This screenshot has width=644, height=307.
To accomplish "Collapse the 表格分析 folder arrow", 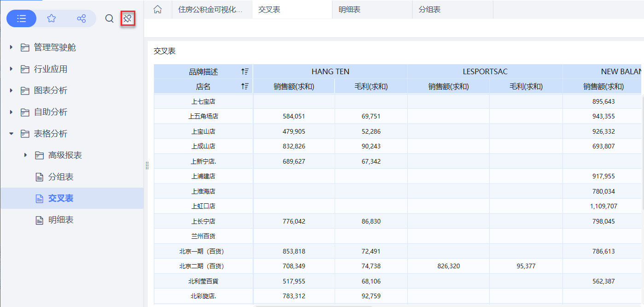I will pos(11,134).
